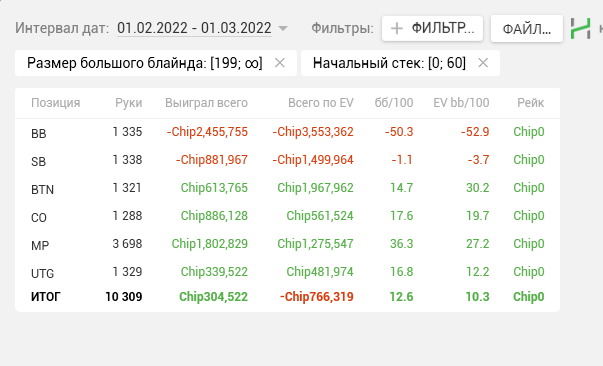Open the date interval dropdown arrow
The image size is (603, 366).
283,28
